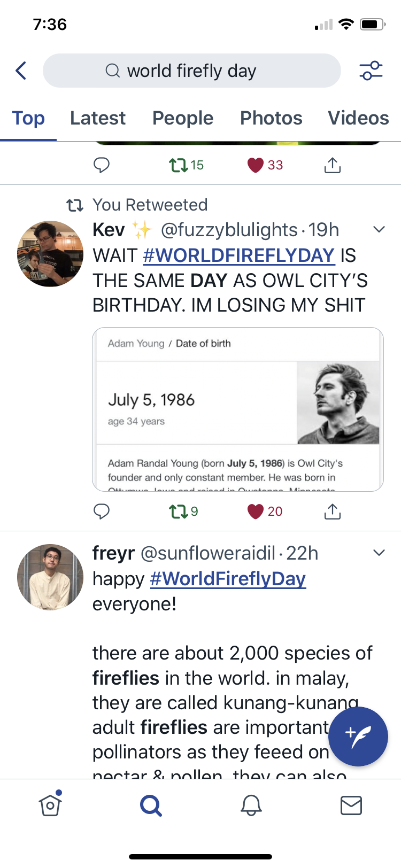Expand options chevron on freyr's tweet
This screenshot has height=868, width=401.
(379, 553)
